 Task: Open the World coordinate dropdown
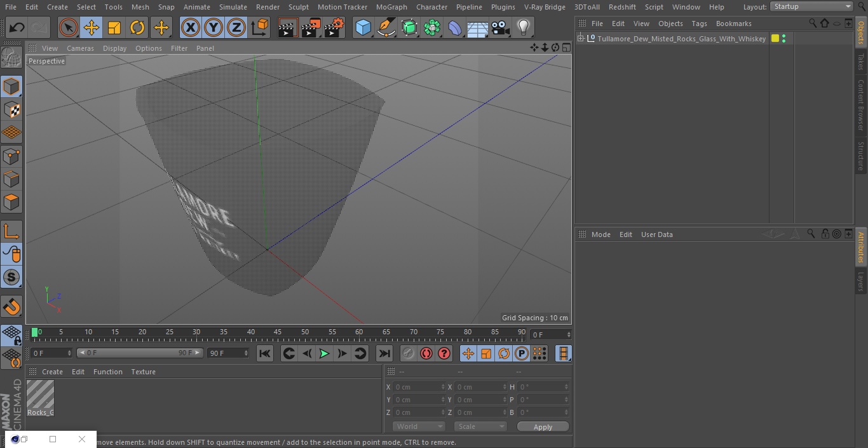419,426
